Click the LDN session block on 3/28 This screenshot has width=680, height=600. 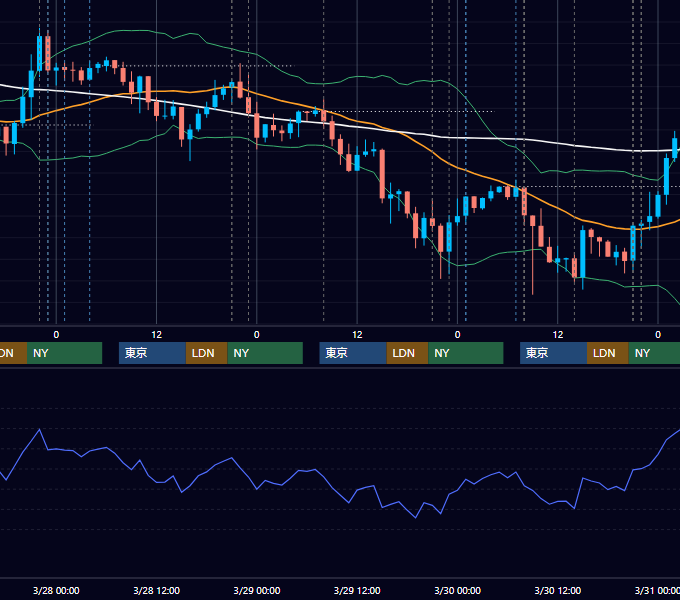click(206, 353)
